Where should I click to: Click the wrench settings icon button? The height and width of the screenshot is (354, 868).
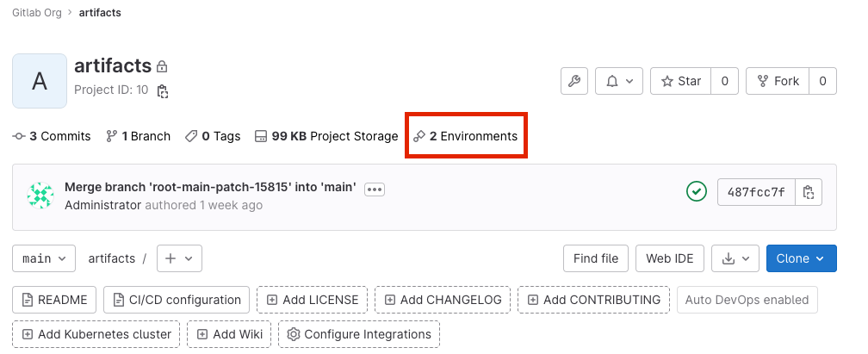click(x=574, y=81)
